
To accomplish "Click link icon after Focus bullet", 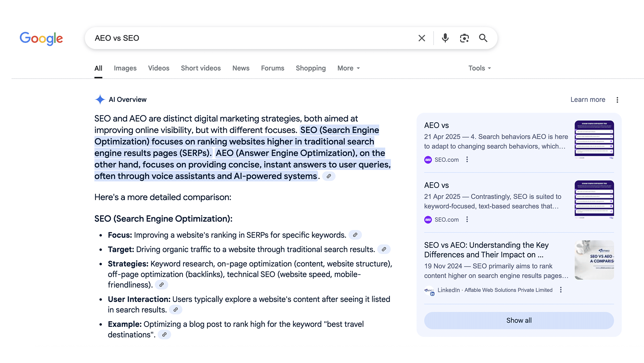I will (x=355, y=235).
